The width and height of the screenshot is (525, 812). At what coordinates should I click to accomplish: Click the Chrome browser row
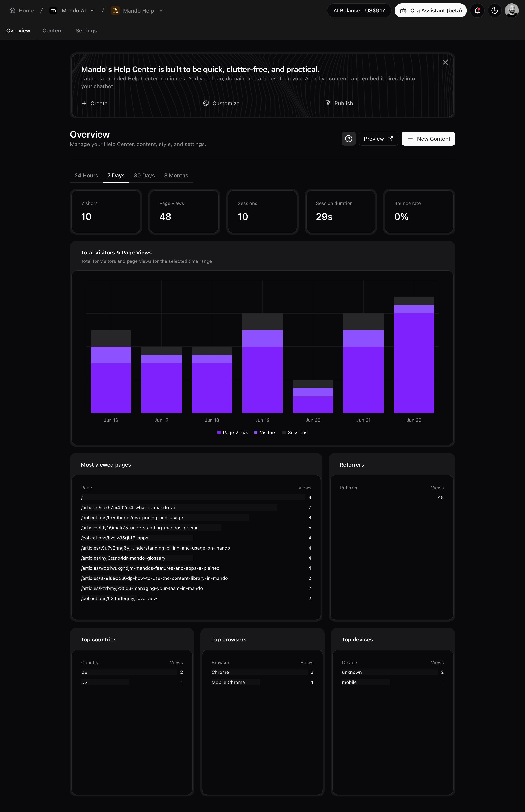click(x=262, y=672)
